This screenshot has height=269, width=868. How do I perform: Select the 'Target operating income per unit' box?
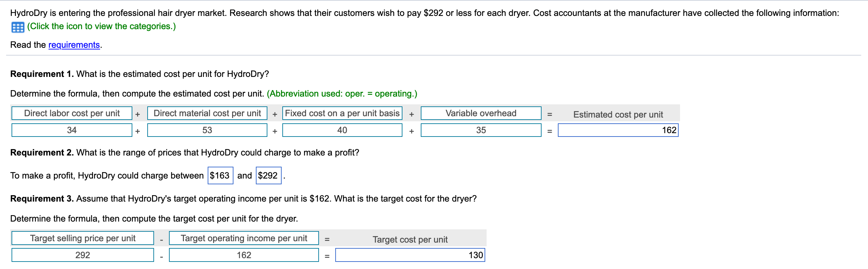244,238
